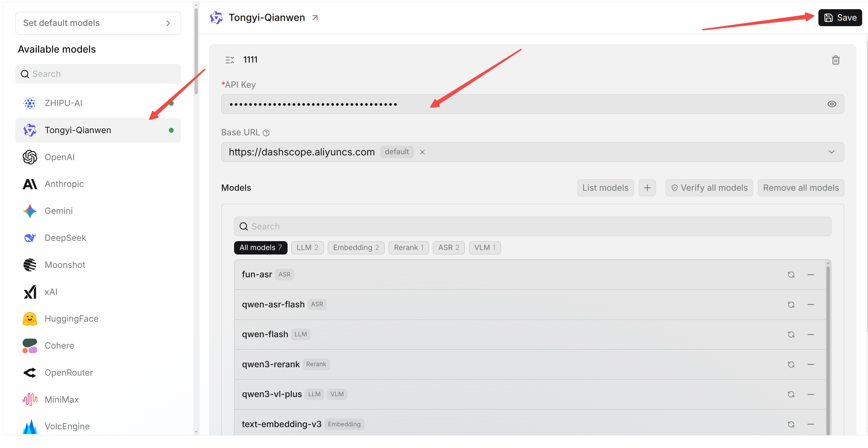Click Verify all models
This screenshot has height=448, width=868.
click(709, 188)
